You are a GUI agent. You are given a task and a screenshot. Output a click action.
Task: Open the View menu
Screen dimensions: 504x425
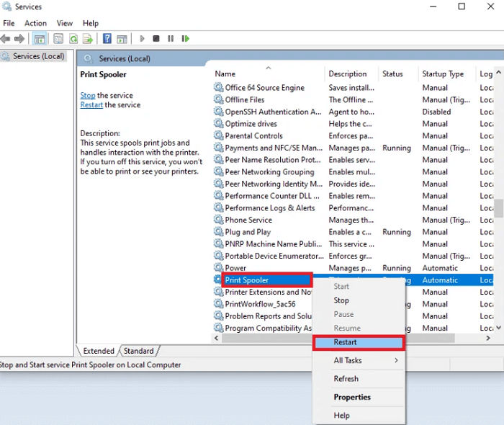point(65,23)
